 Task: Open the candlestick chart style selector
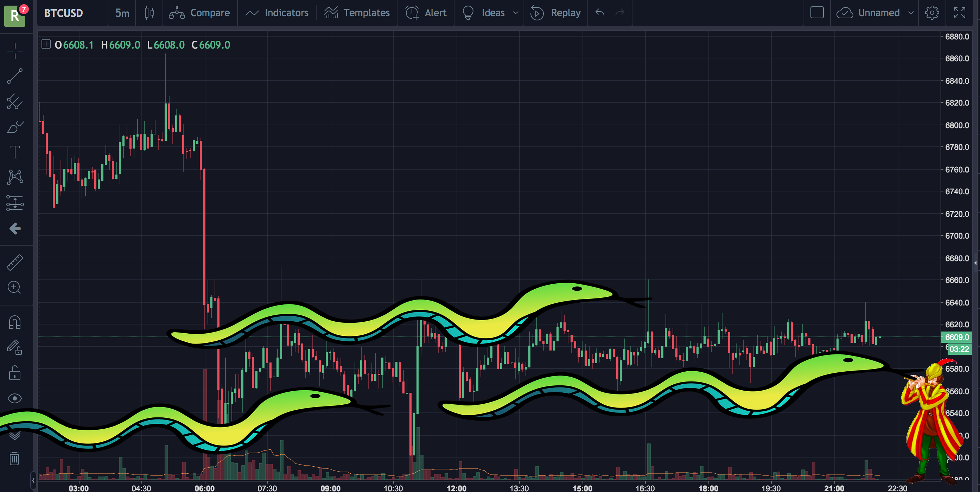coord(149,13)
